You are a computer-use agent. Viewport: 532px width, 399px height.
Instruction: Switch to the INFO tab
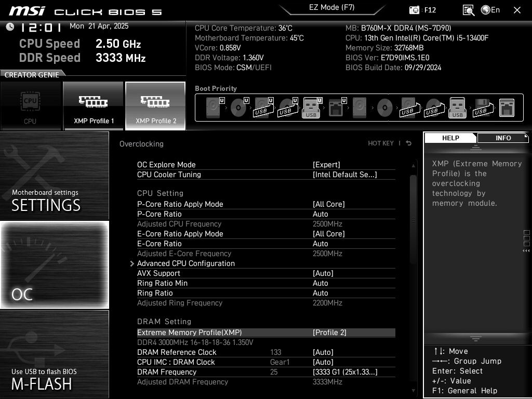tap(503, 138)
